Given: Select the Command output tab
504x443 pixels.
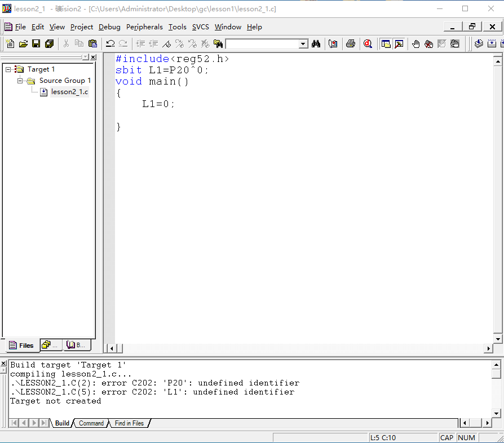Looking at the screenshot, I should pos(91,423).
